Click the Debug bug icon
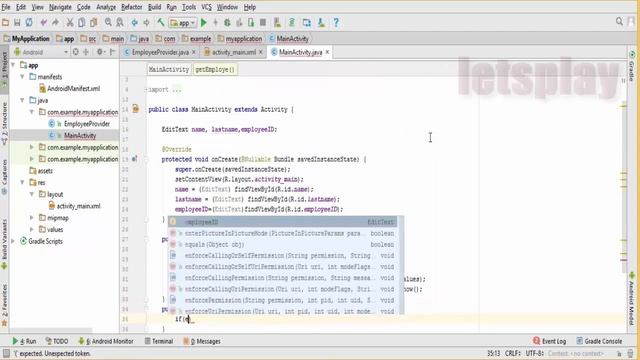Screen dimensions: 640x360 pos(227,23)
